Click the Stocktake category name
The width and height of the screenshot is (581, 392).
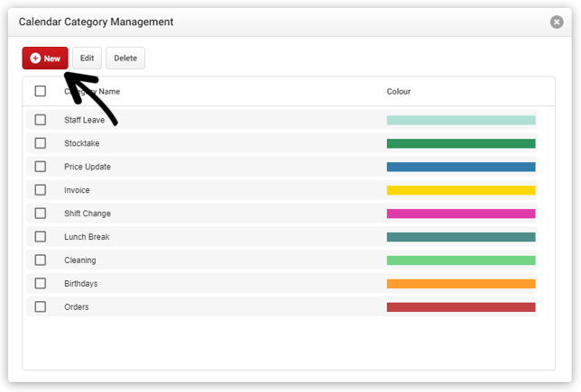coord(82,143)
